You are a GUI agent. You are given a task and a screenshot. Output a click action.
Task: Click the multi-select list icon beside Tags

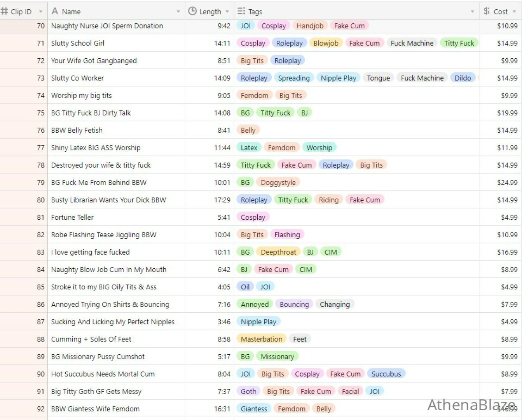click(241, 11)
